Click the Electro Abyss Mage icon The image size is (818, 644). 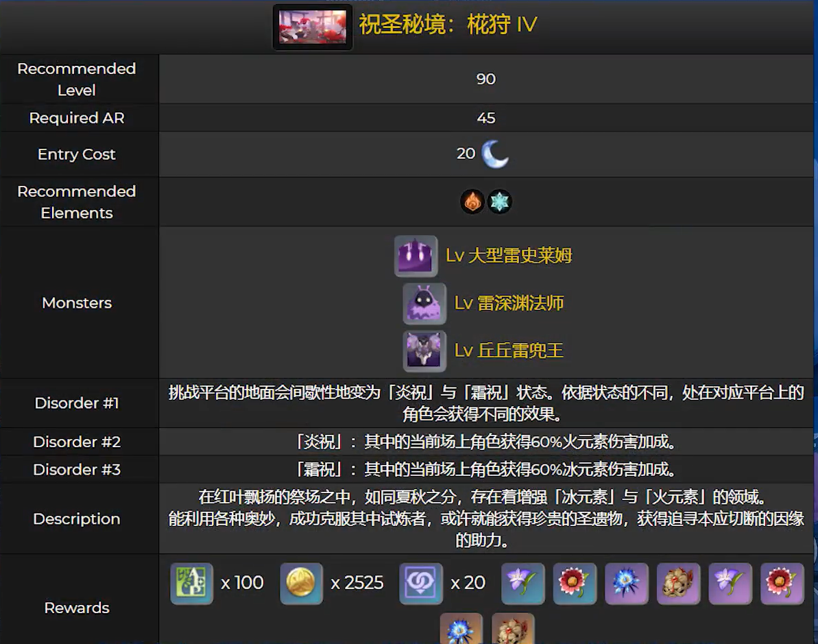point(424,303)
